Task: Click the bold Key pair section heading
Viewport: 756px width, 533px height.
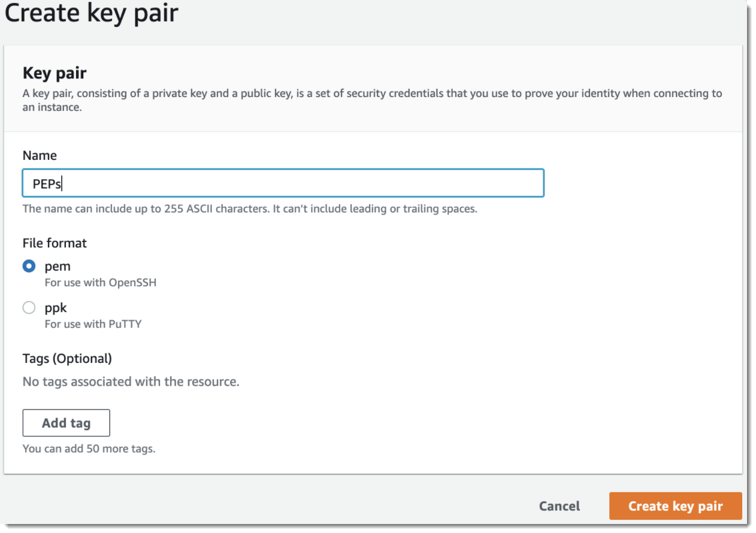Action: 55,73
